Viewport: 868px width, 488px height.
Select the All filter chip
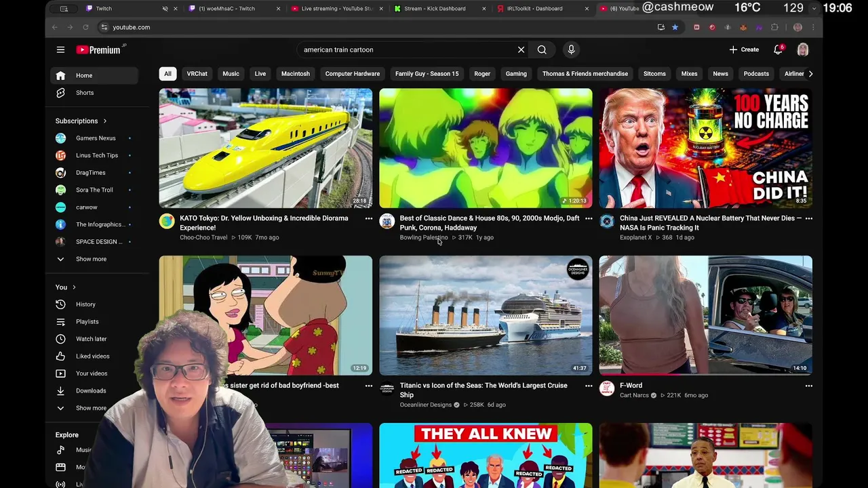pos(167,74)
